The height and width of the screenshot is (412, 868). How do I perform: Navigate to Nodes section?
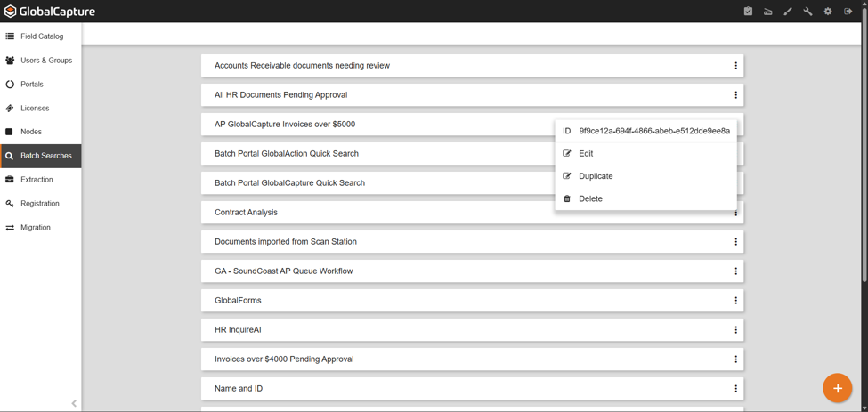(x=40, y=132)
